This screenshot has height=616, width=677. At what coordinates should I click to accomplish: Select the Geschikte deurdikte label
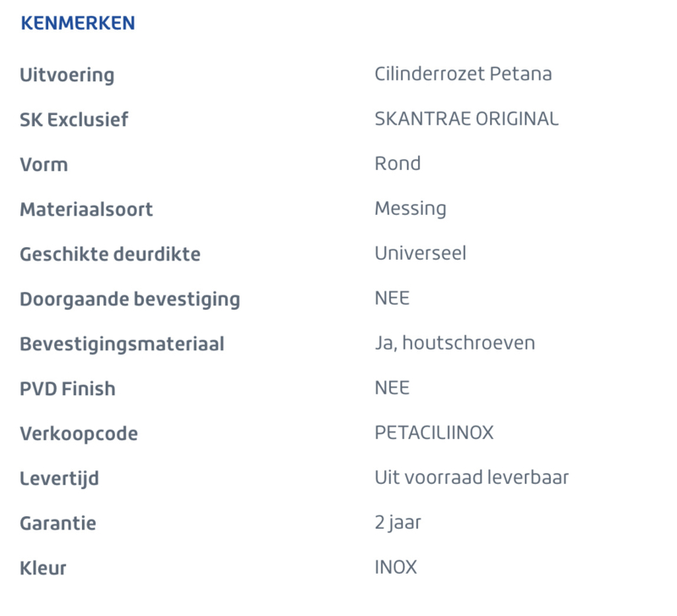coord(110,254)
